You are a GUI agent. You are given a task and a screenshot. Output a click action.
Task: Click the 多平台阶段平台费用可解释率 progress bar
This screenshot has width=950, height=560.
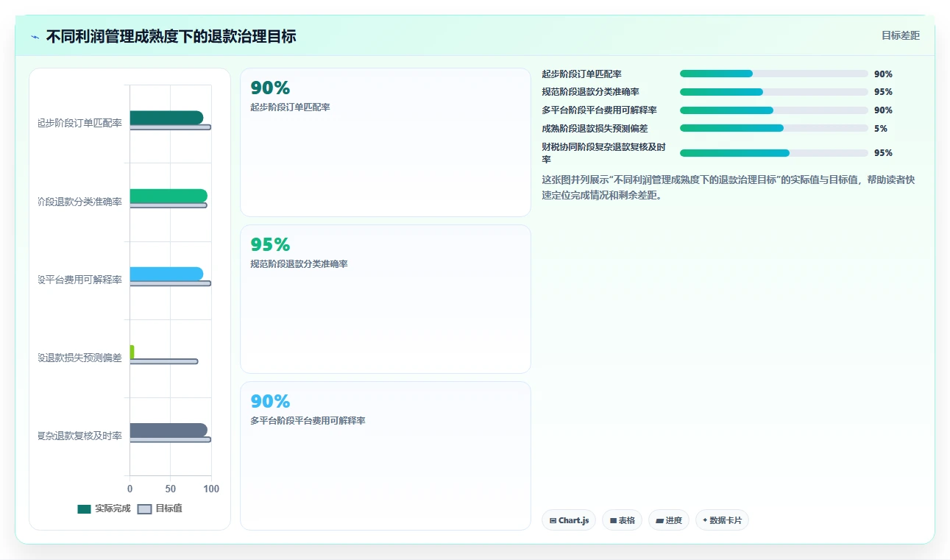click(774, 110)
